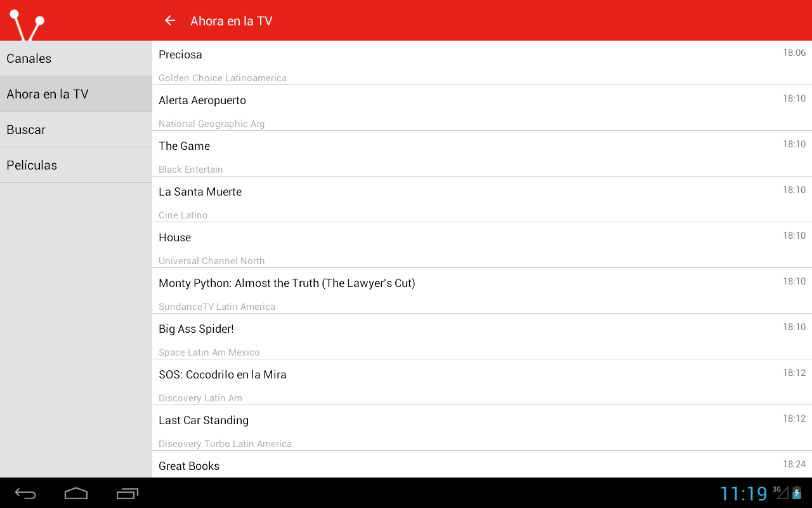Tap the battery charging icon
The image size is (812, 508).
tap(797, 493)
